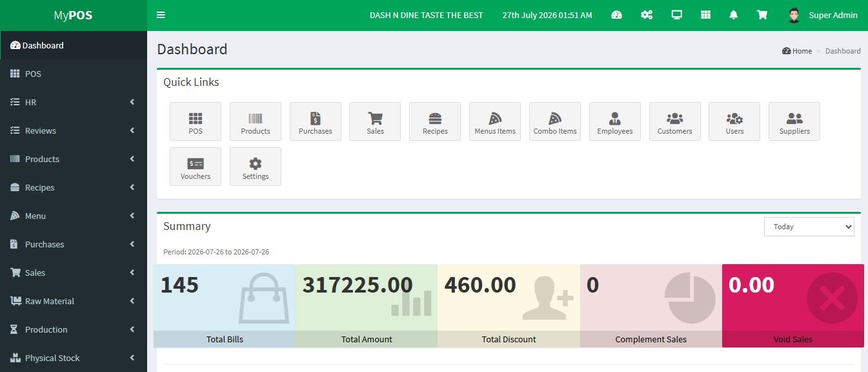The width and height of the screenshot is (868, 372).
Task: Expand Menu chevron in sidebar
Action: click(x=132, y=216)
